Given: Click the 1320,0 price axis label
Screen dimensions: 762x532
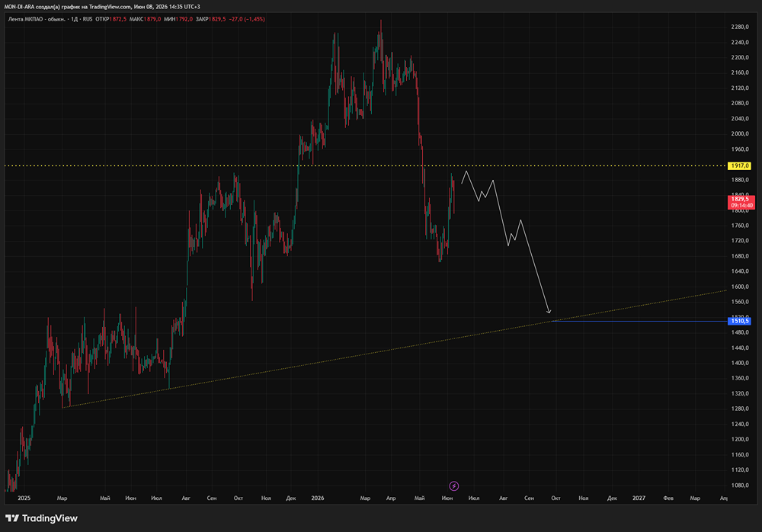Looking at the screenshot, I should pyautogui.click(x=740, y=393).
